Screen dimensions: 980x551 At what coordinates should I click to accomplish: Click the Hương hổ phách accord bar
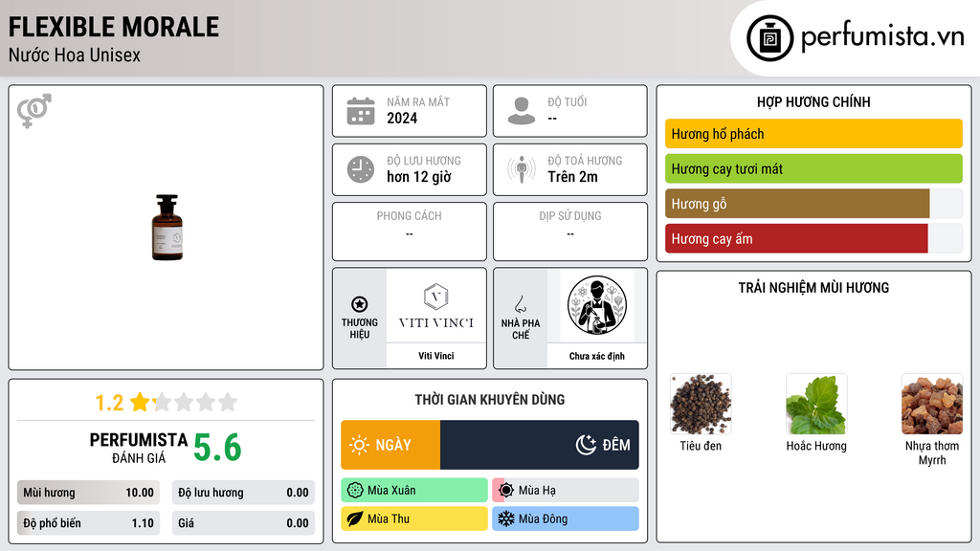point(813,134)
